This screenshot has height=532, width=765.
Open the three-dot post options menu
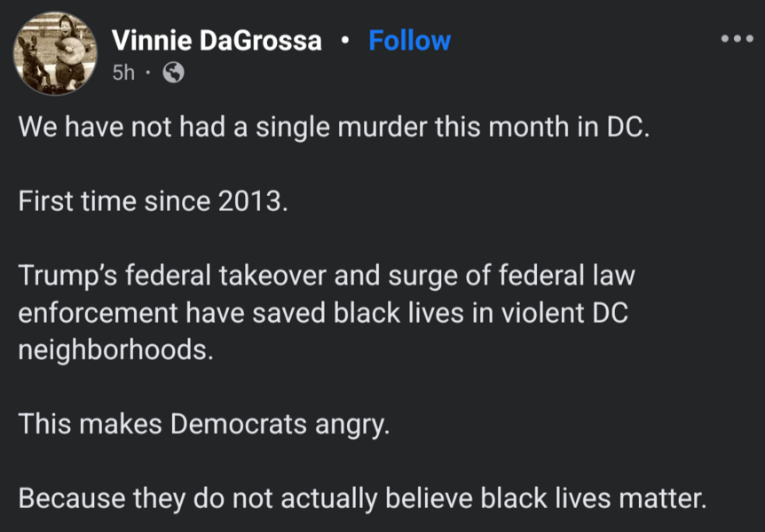click(736, 39)
